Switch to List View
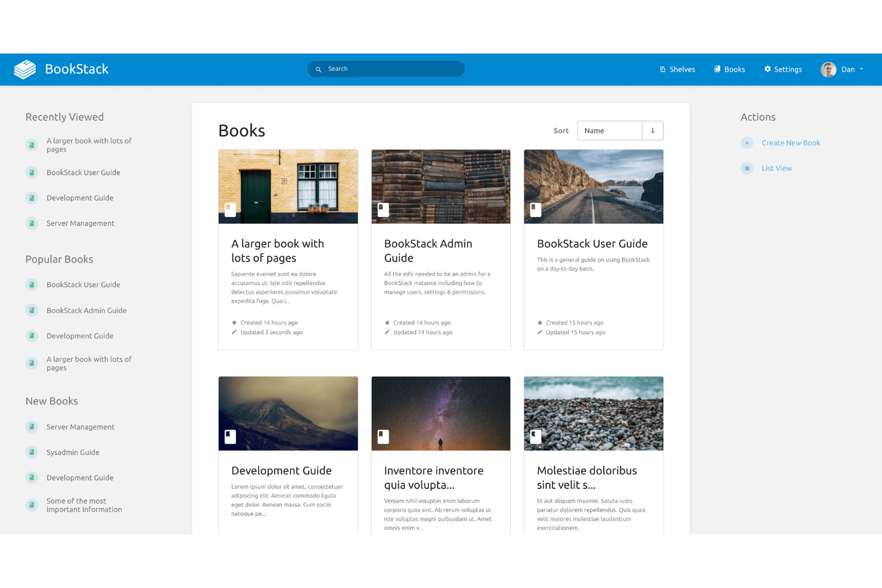882x588 pixels. pos(777,169)
